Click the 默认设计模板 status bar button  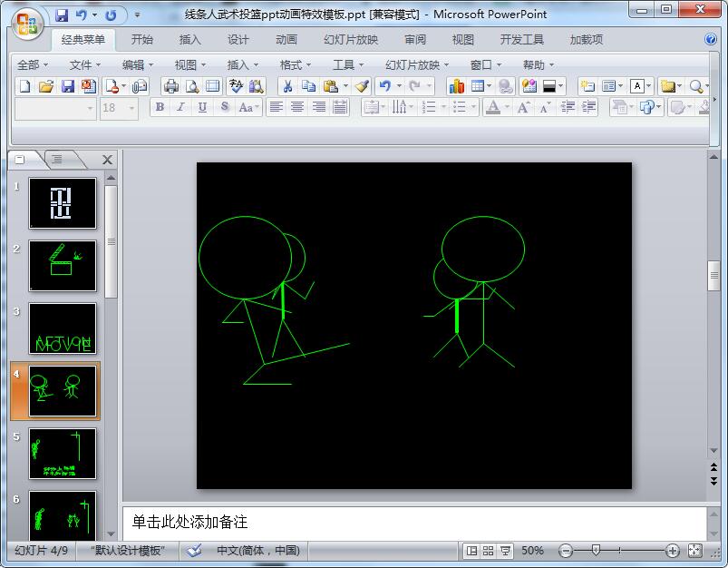coord(127,551)
